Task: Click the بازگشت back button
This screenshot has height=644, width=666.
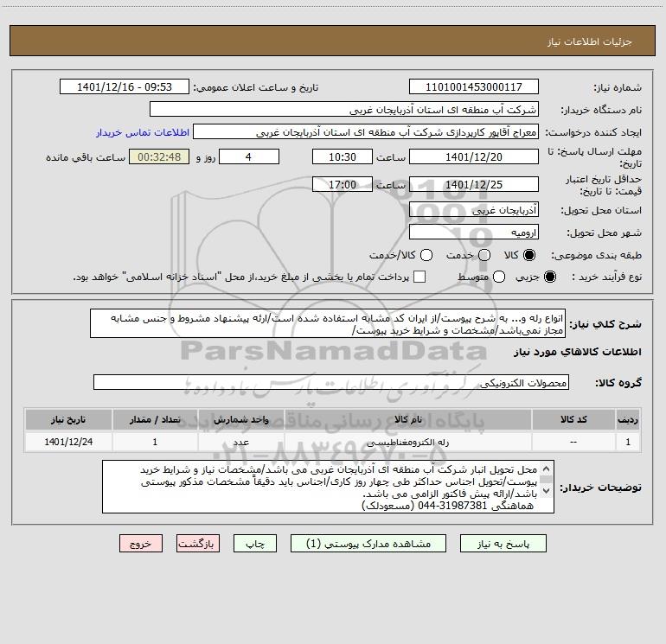Action: (198, 544)
